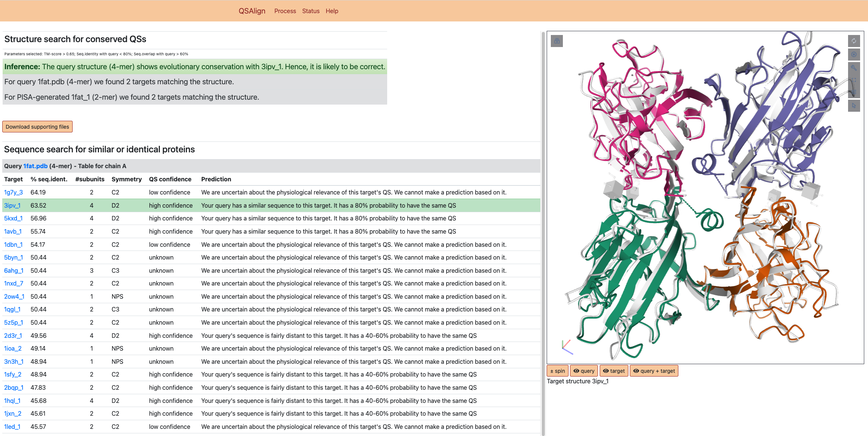Open the sliders control settings icon
Viewport: 868px width, 436px height.
coord(854,93)
